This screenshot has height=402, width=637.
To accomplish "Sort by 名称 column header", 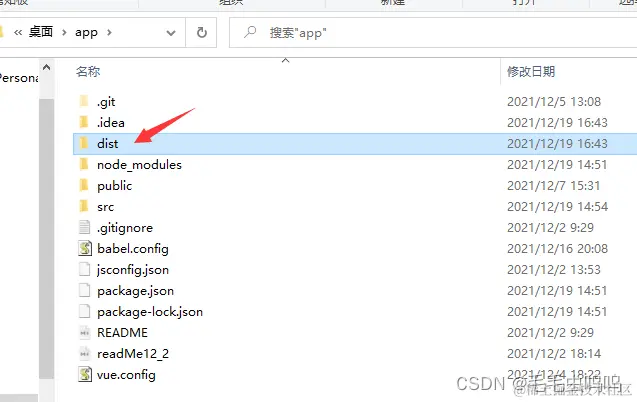I will click(88, 71).
